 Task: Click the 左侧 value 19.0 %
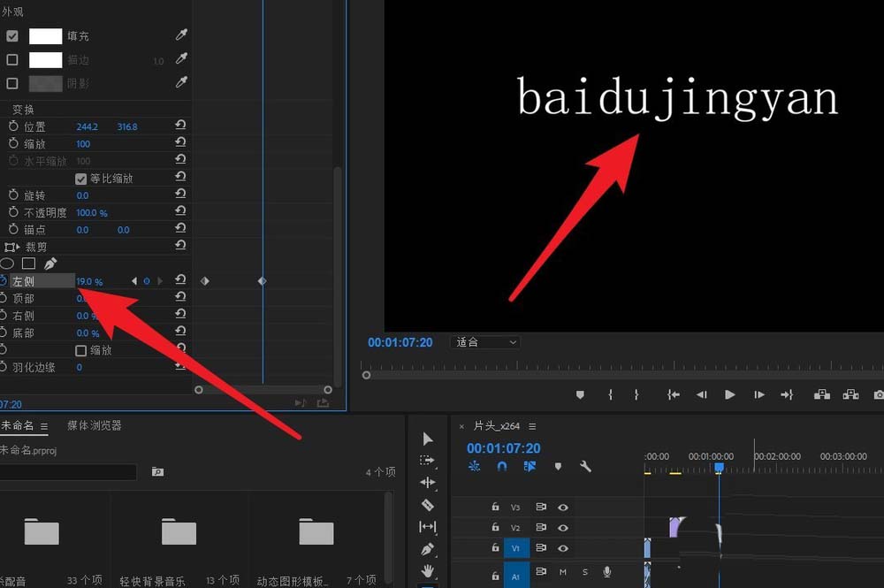[x=89, y=281]
